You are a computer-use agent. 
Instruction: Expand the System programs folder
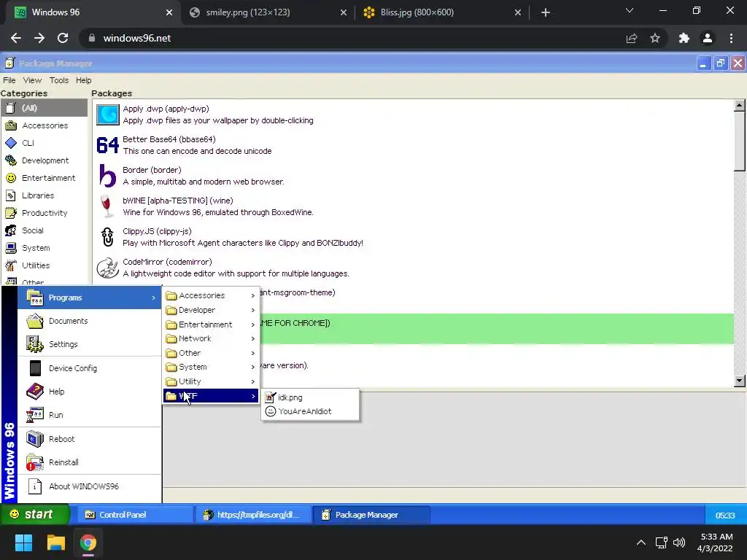[211, 367]
